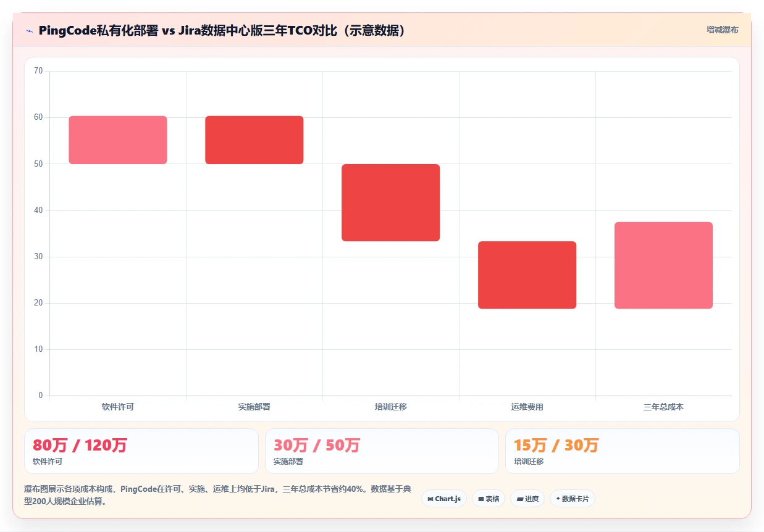764x532 pixels.
Task: Select the 数据卡片 tag chip
Action: pyautogui.click(x=573, y=499)
